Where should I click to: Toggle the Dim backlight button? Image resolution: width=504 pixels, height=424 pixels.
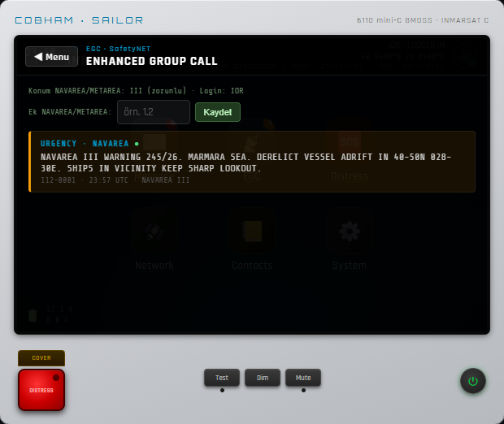[263, 378]
